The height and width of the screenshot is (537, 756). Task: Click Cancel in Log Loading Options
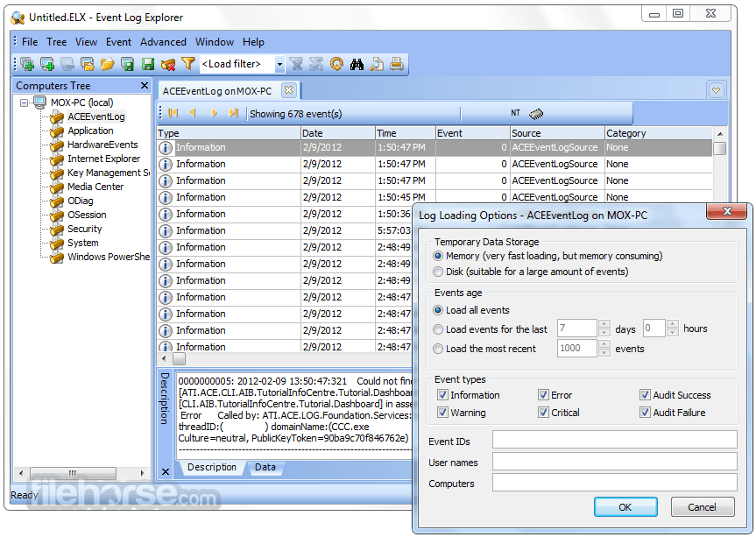tap(702, 507)
